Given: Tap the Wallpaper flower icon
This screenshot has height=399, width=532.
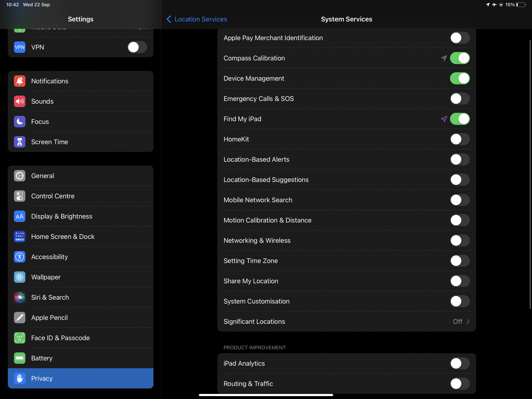Looking at the screenshot, I should point(20,277).
